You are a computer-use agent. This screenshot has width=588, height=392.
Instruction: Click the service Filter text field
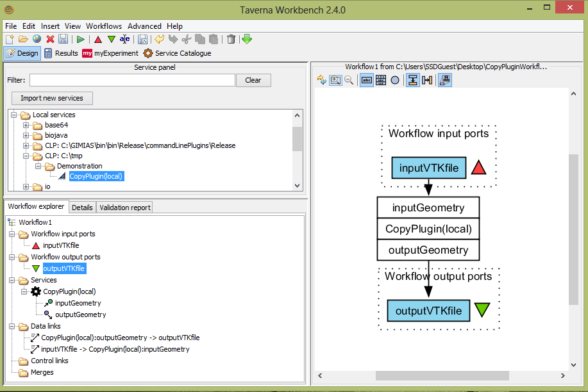tap(132, 80)
